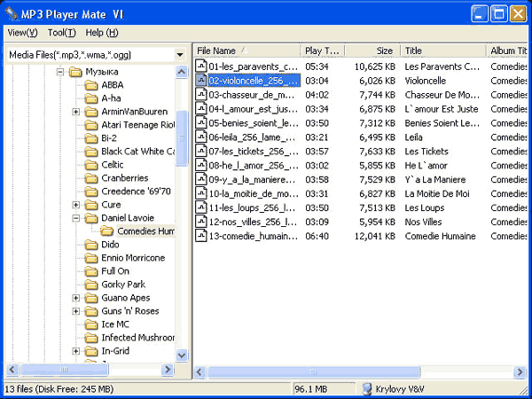Collapse the Музыка root folder
Viewport: 532px width, 399px height.
point(60,72)
